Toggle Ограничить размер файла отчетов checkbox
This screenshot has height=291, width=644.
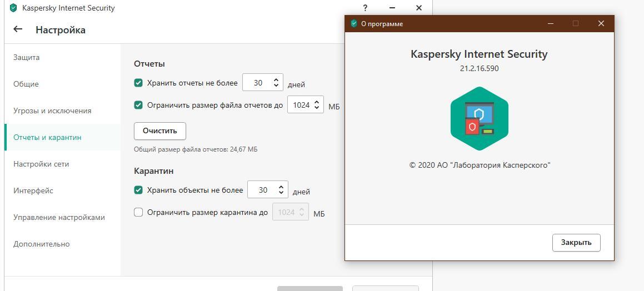pos(138,105)
